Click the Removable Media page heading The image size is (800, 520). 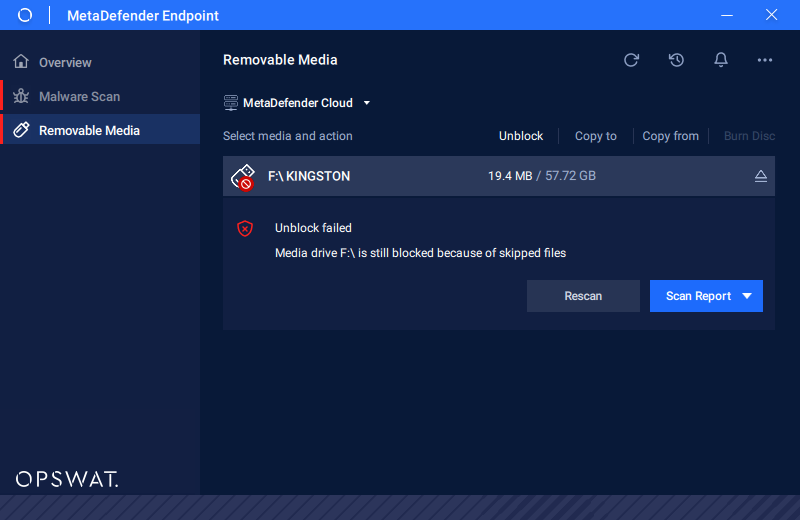pos(280,60)
